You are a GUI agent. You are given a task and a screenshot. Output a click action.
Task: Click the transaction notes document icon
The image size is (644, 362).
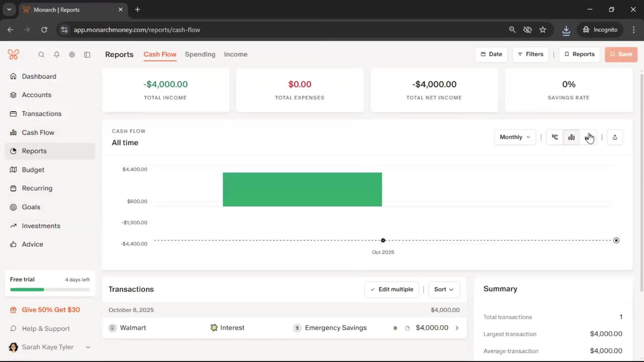407,328
